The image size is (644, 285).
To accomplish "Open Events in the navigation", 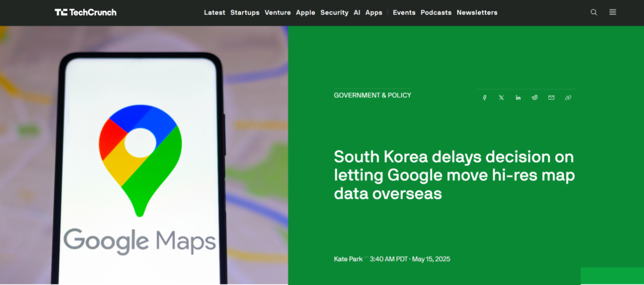I will (x=404, y=12).
